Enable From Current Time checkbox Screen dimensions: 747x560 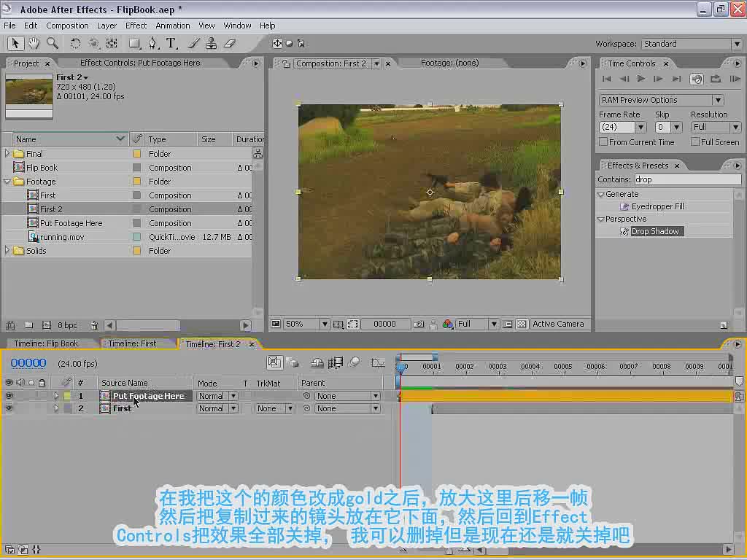(x=603, y=142)
